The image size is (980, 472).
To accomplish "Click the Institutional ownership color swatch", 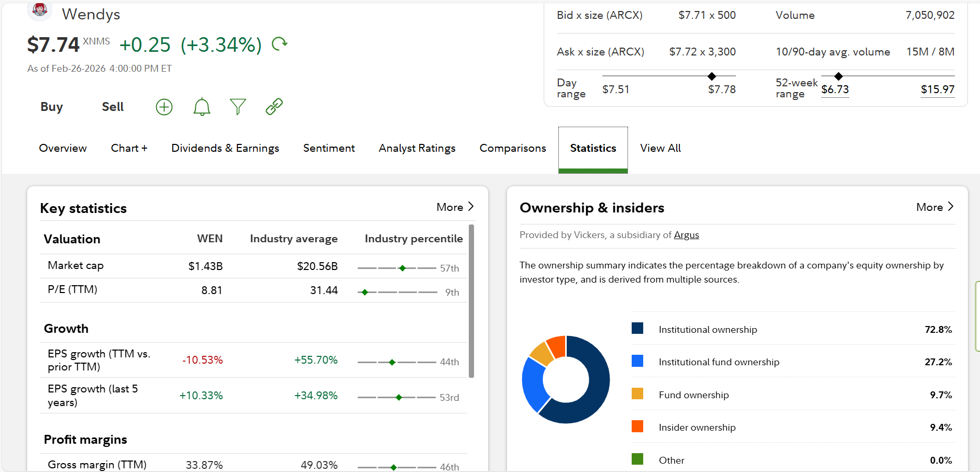I will point(637,328).
